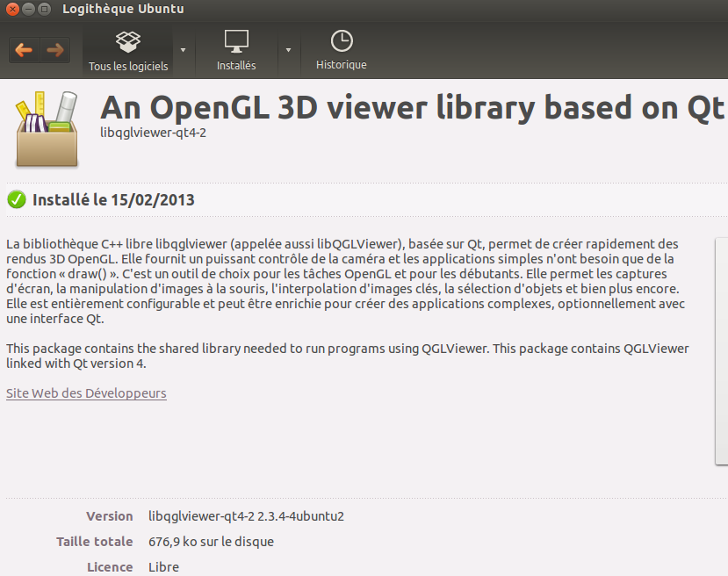Click the Version label
The height and width of the screenshot is (576, 728).
[x=110, y=516]
